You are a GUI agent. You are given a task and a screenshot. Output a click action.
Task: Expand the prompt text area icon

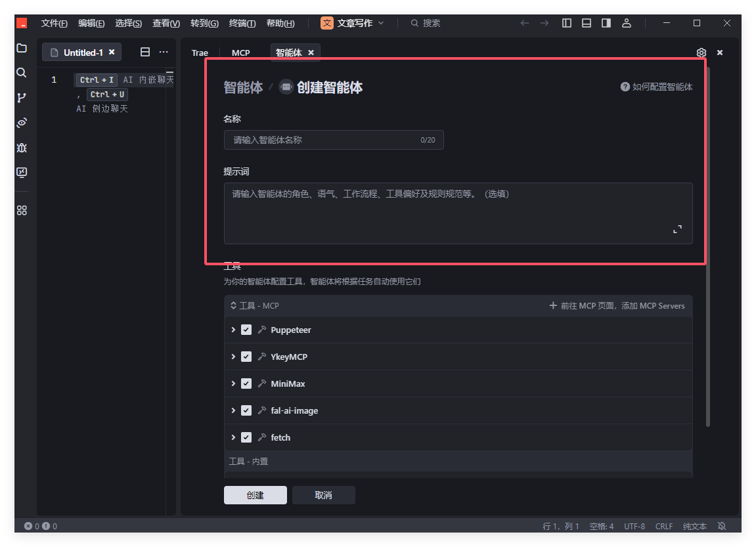pos(677,229)
